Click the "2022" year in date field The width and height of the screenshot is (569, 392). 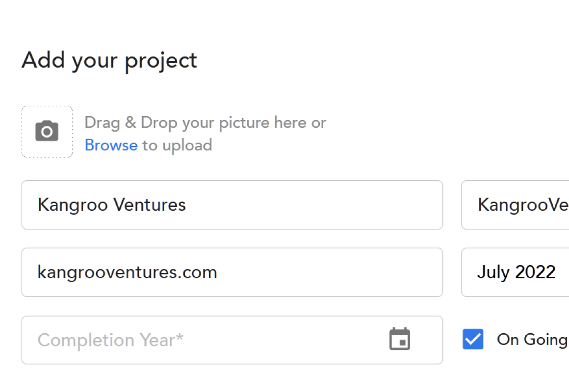535,272
